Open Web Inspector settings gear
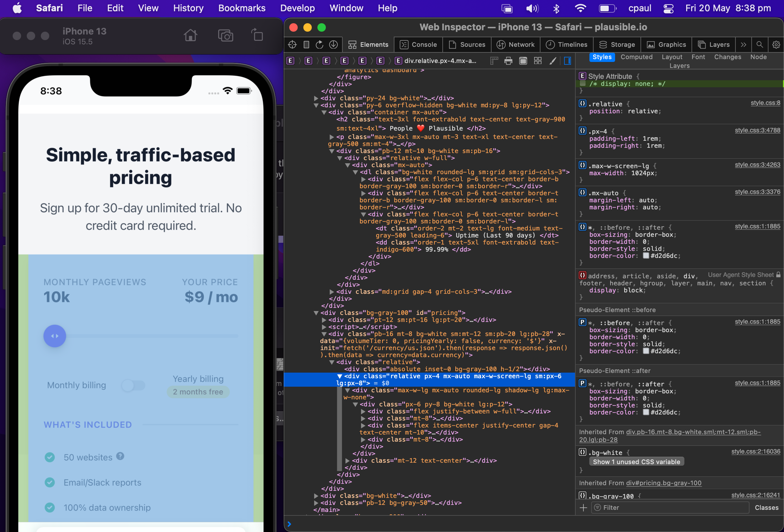Viewport: 784px width, 532px height. (776, 45)
